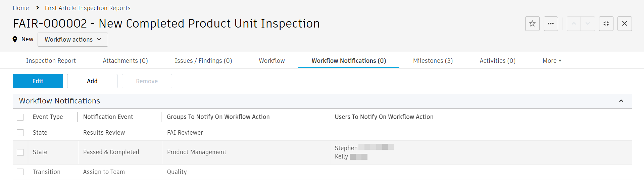Image resolution: width=644 pixels, height=182 pixels.
Task: Select the Passed & Completed row checkbox
Action: [20, 152]
